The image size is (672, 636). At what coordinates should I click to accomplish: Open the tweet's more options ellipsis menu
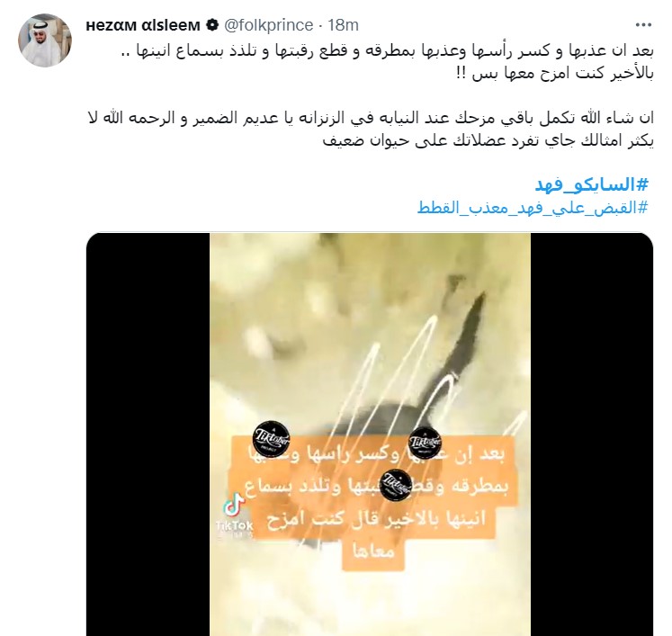point(643,25)
